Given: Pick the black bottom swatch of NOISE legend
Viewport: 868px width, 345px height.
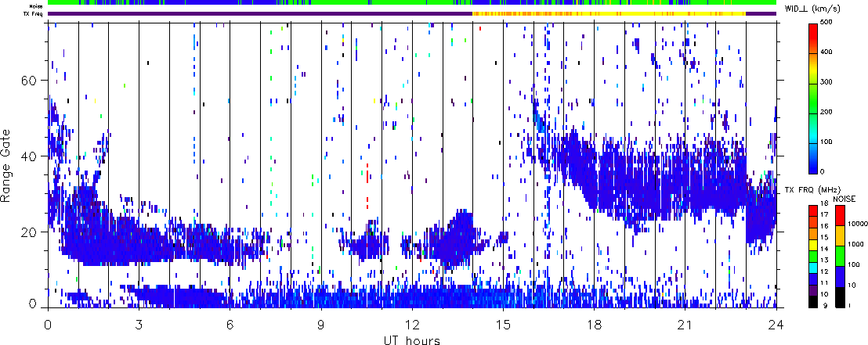Looking at the screenshot, I should point(839,297).
